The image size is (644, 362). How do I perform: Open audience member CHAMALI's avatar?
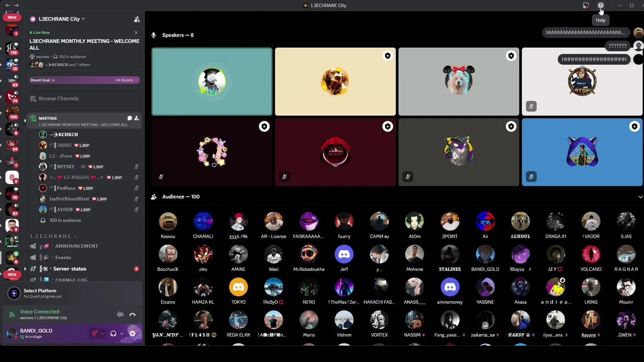(203, 221)
